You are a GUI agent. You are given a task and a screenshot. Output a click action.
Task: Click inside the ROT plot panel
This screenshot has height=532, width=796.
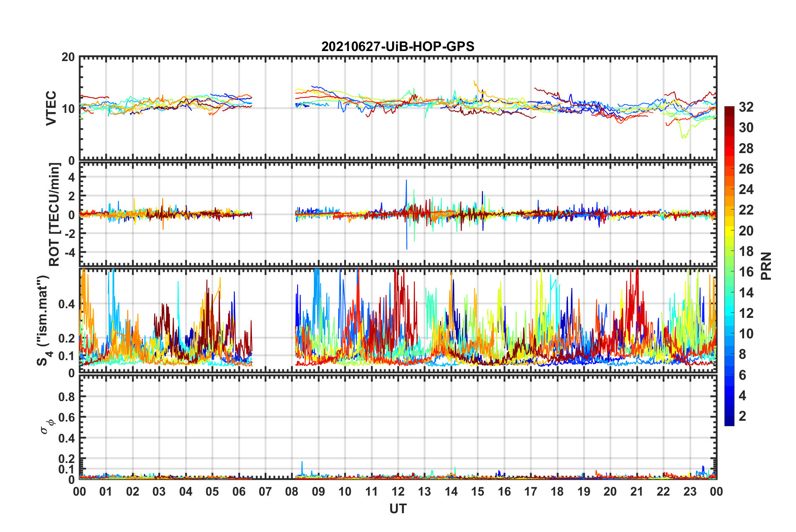click(398, 215)
